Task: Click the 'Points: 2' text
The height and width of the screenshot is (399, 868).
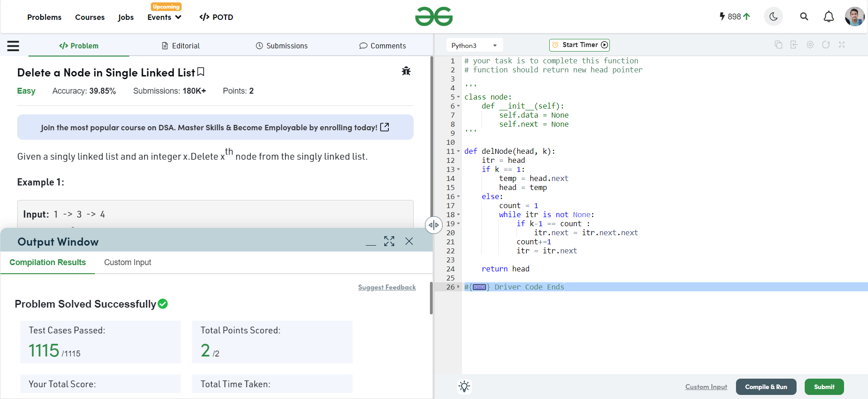Action: [238, 91]
